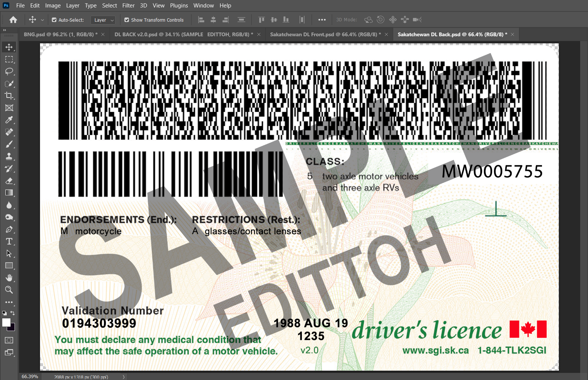Image resolution: width=588 pixels, height=380 pixels.
Task: Expand the status bar info arrow
Action: [x=123, y=377]
